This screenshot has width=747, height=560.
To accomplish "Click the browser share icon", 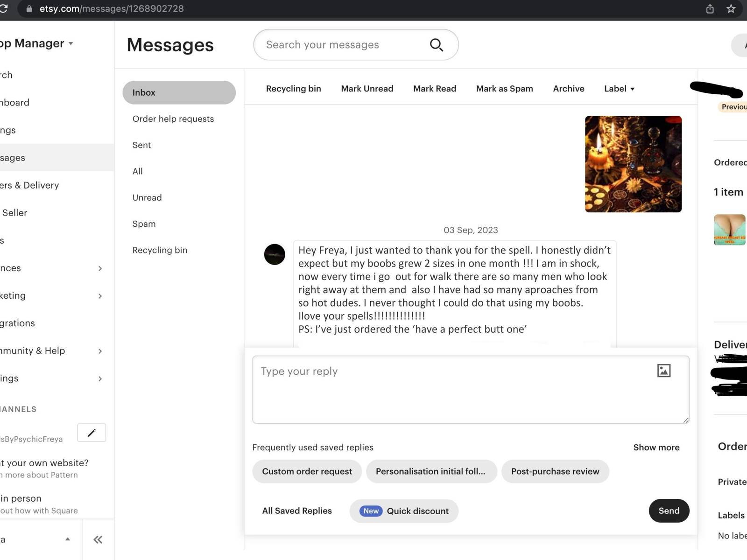I will (x=710, y=9).
